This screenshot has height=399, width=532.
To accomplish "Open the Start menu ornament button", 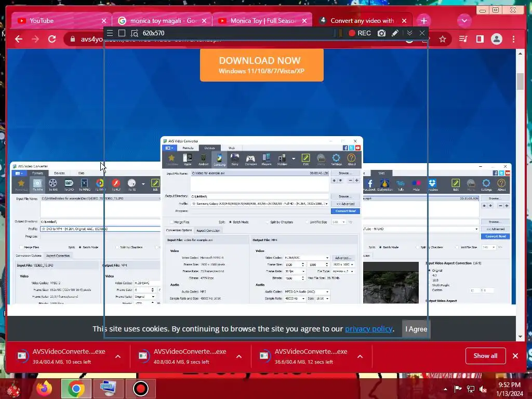I will [x=14, y=389].
